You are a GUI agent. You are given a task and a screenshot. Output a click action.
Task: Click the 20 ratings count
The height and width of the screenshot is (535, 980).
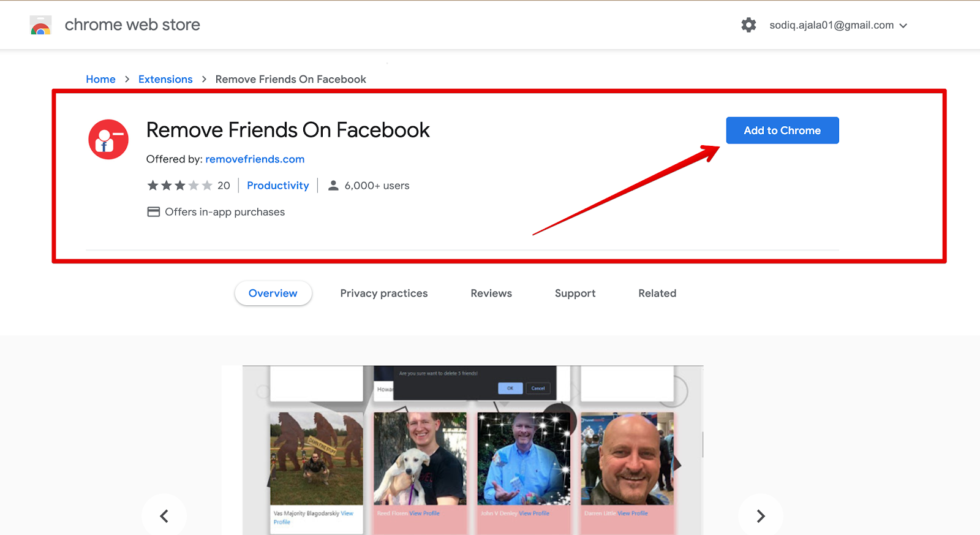[x=224, y=186]
